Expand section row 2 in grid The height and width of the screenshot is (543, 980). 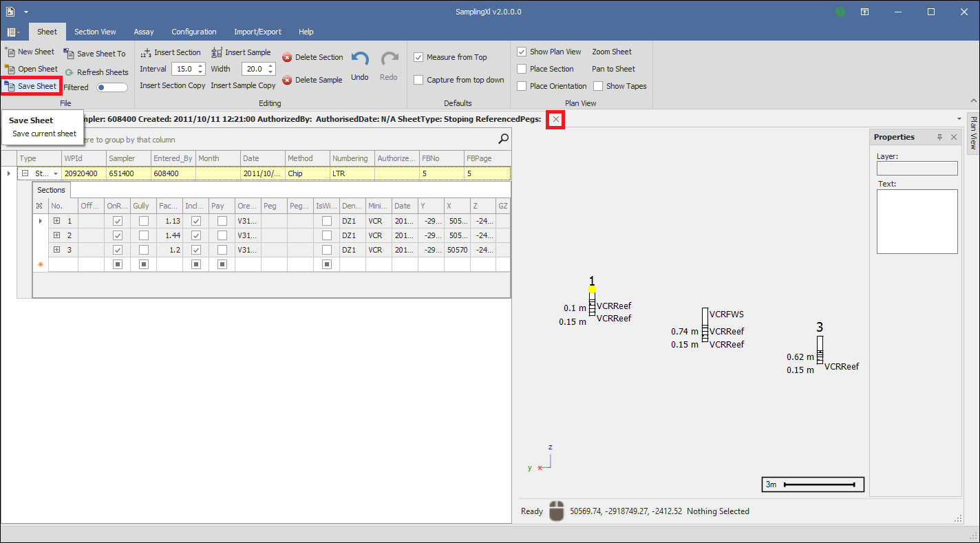[57, 235]
